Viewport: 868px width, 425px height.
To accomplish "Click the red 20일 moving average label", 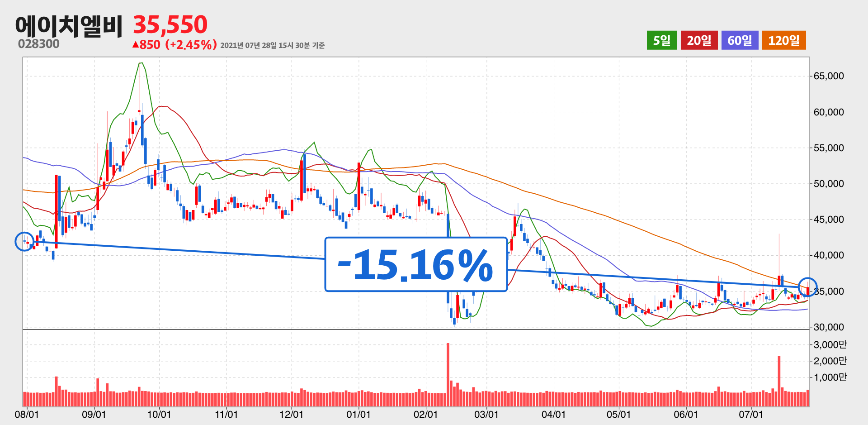I will tap(699, 40).
